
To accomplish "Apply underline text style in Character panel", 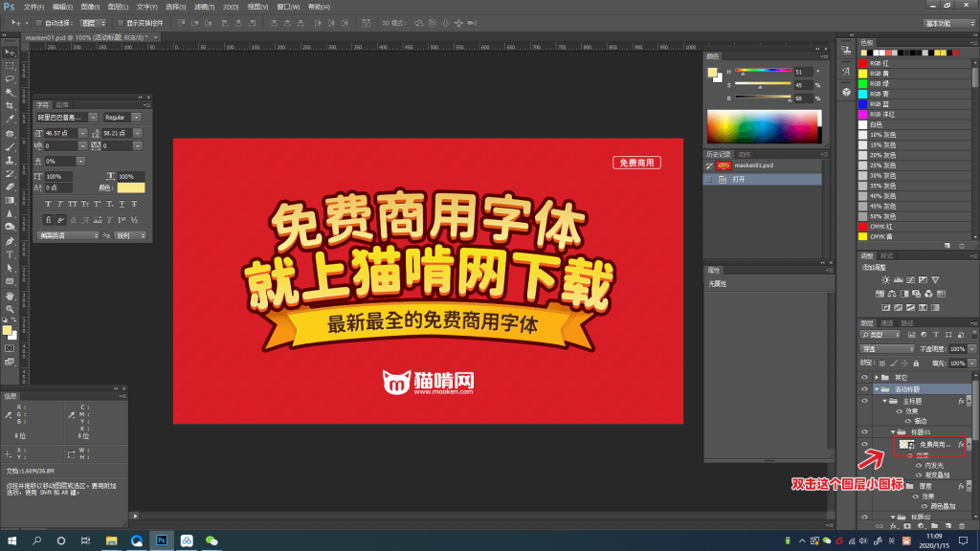I will coord(122,204).
